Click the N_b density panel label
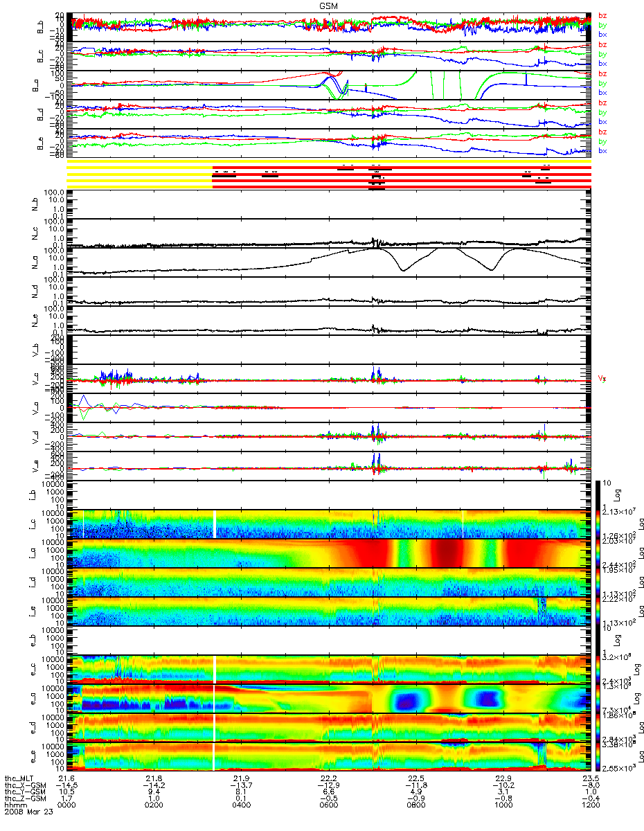Screen dimensions: 644x831 coord(36,204)
